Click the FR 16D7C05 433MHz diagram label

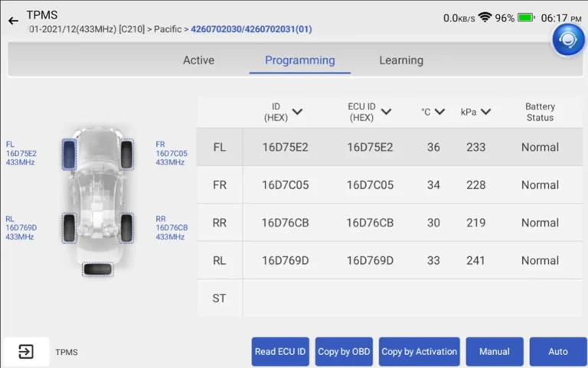pyautogui.click(x=171, y=153)
